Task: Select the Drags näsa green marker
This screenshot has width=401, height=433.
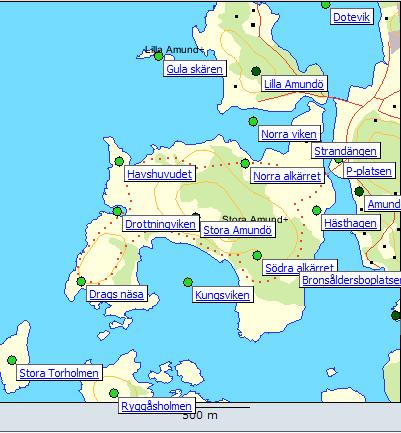Action: click(x=81, y=282)
